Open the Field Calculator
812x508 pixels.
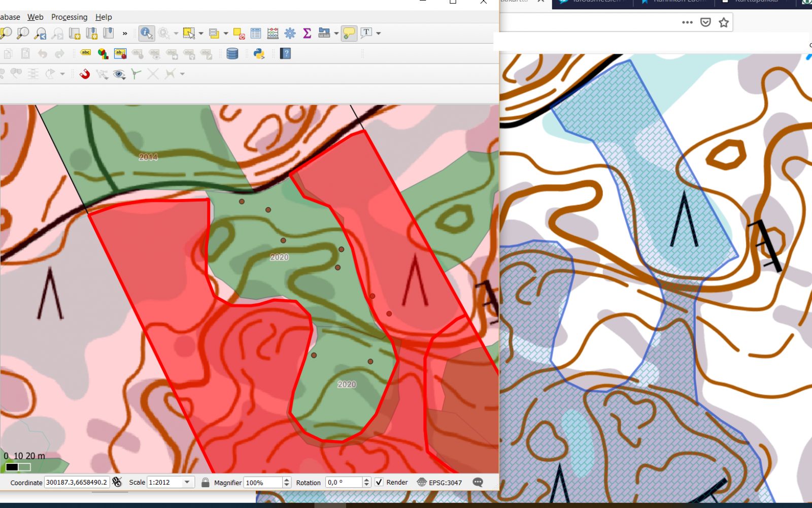pyautogui.click(x=273, y=34)
